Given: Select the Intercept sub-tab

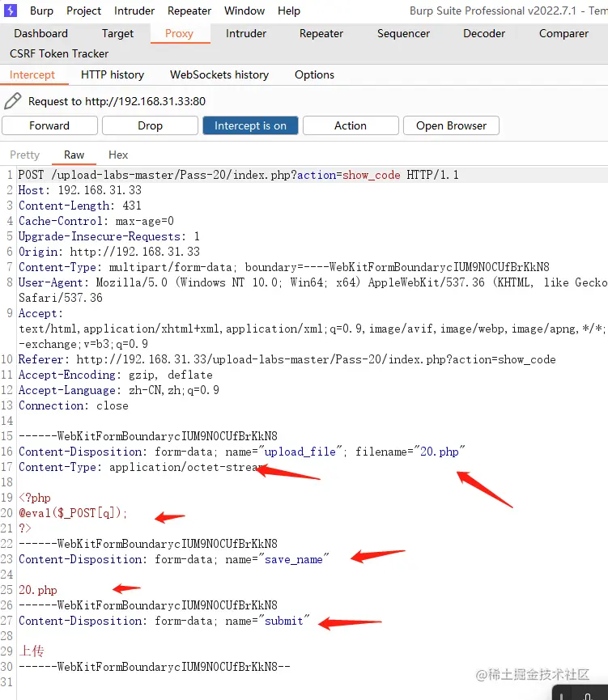Looking at the screenshot, I should (32, 74).
